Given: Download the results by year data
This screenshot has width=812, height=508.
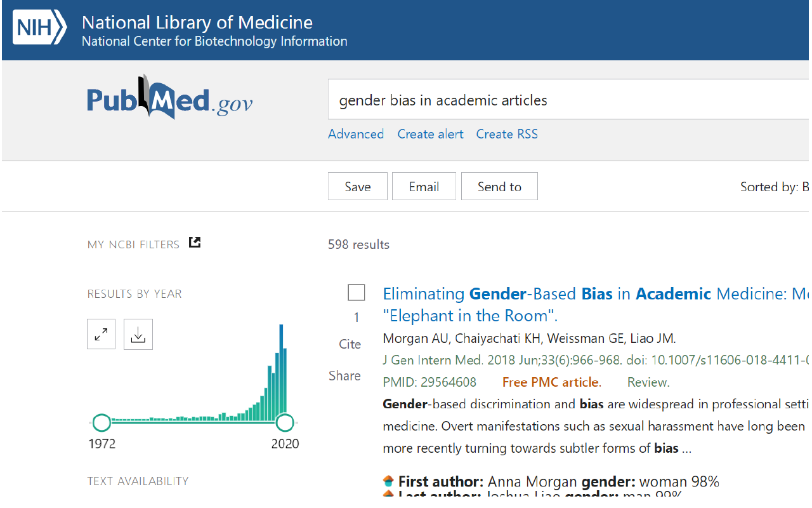Looking at the screenshot, I should pyautogui.click(x=138, y=335).
